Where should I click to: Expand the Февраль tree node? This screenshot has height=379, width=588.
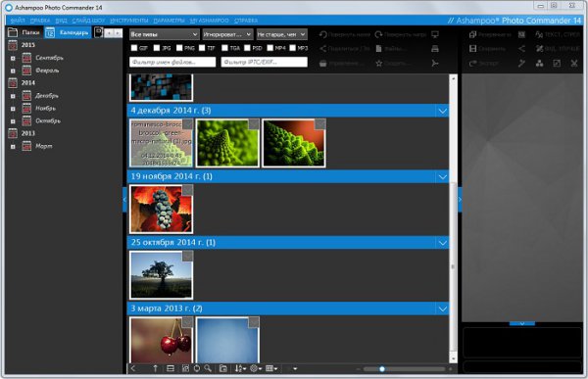tap(13, 71)
